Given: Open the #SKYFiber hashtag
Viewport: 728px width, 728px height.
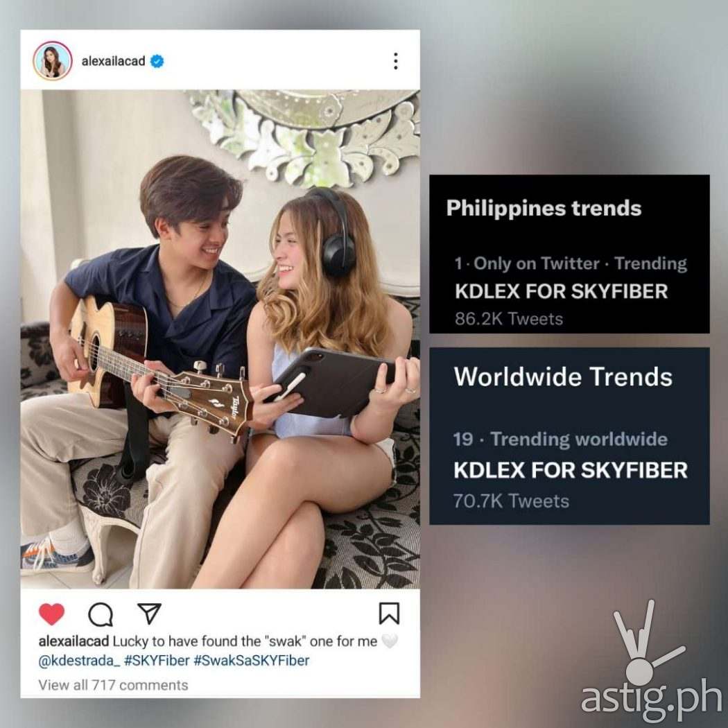Looking at the screenshot, I should [157, 661].
